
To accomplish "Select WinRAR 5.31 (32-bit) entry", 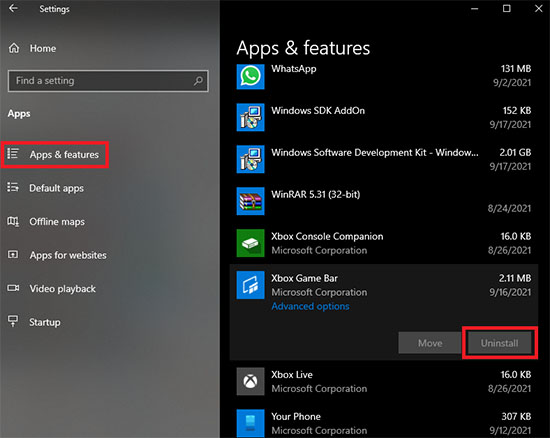I will (316, 194).
